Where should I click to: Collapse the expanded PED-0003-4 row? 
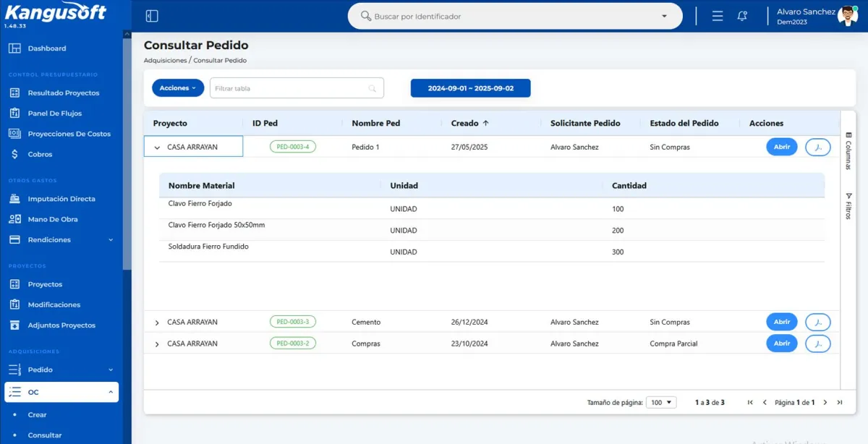tap(157, 148)
